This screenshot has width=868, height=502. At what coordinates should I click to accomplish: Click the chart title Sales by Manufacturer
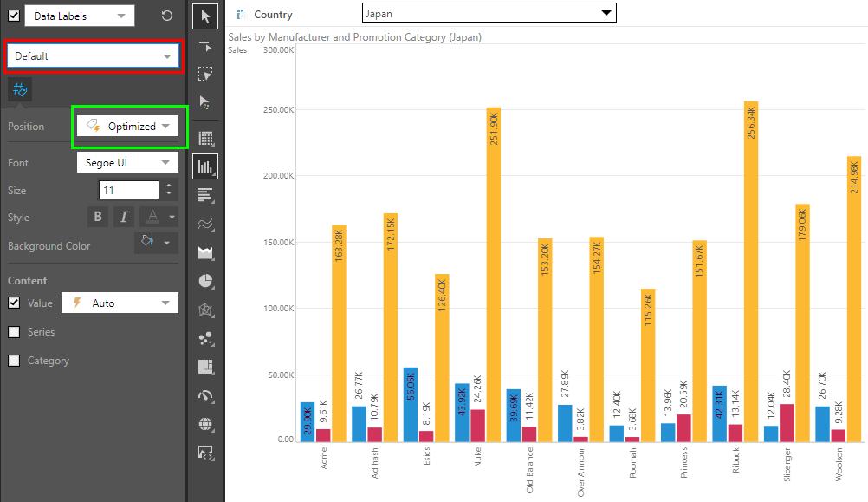(x=355, y=37)
